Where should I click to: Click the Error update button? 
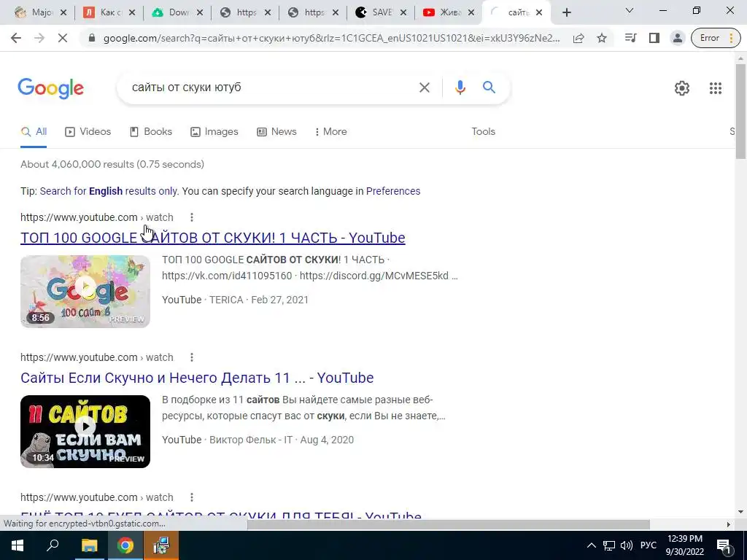coord(716,38)
